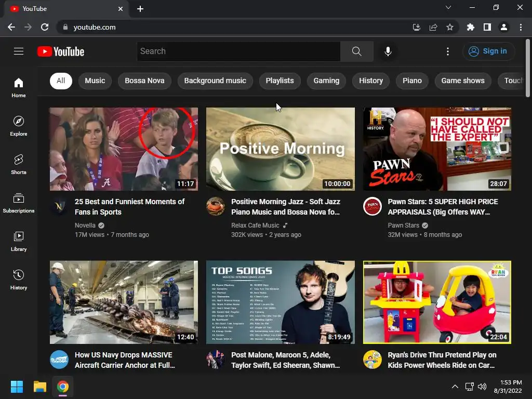Open Explore in sidebar
532x399 pixels.
(19, 126)
